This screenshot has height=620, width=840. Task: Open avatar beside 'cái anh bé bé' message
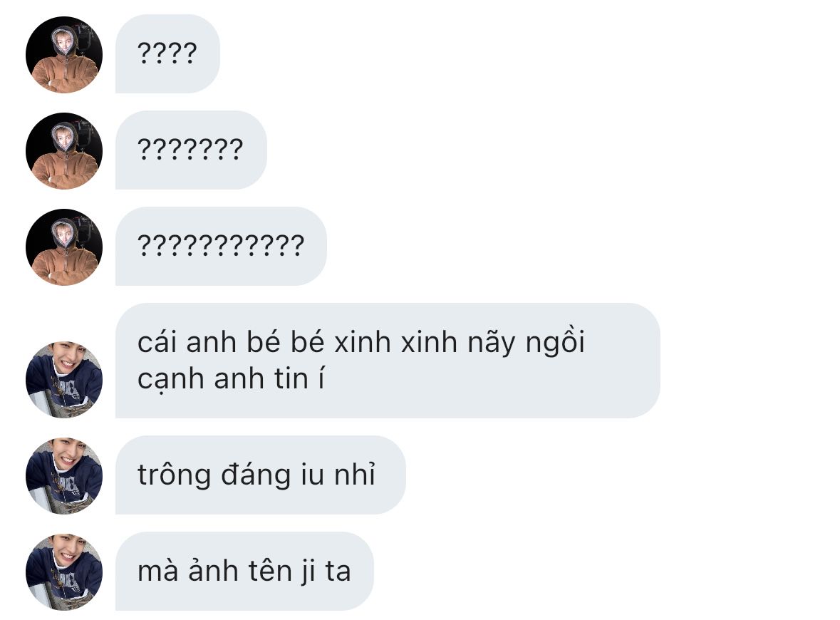coord(63,379)
